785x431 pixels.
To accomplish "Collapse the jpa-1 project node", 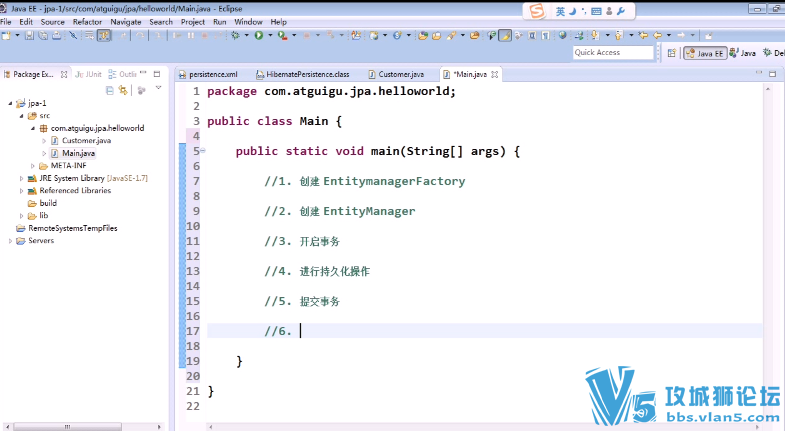I will [x=10, y=103].
